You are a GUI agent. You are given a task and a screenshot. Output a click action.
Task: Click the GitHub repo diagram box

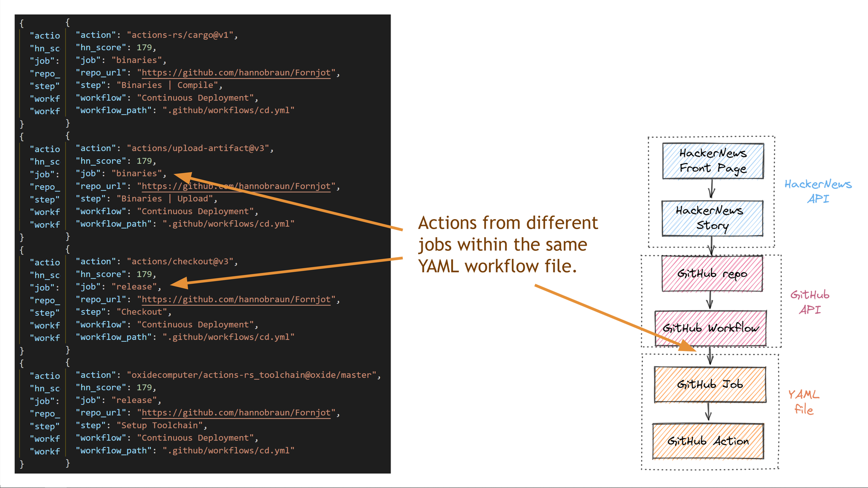click(712, 273)
